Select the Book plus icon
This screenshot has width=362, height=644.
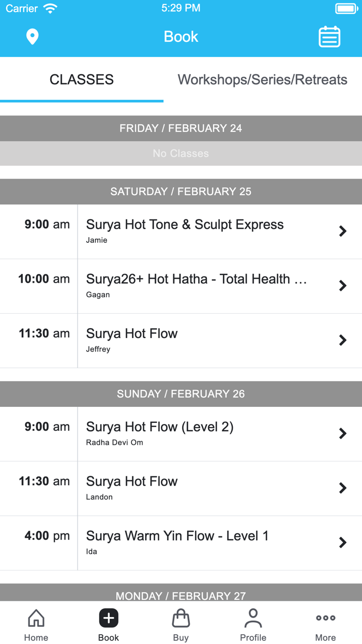click(108, 618)
